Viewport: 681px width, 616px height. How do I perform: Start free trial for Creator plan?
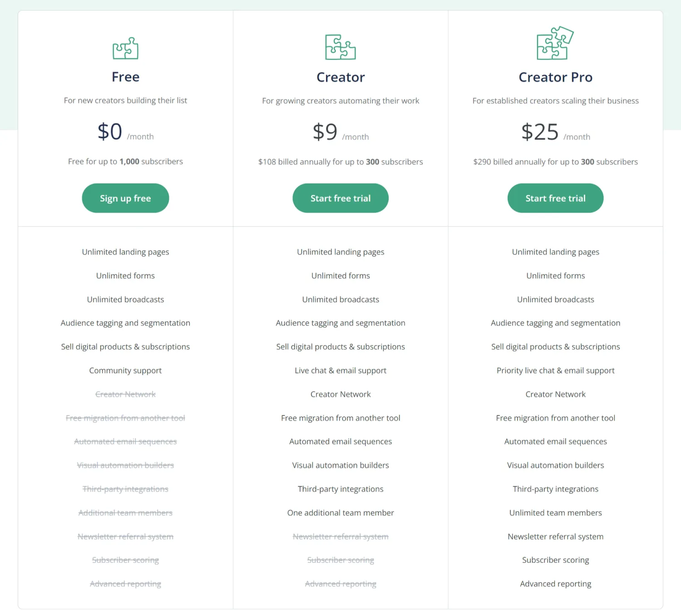[x=340, y=198]
